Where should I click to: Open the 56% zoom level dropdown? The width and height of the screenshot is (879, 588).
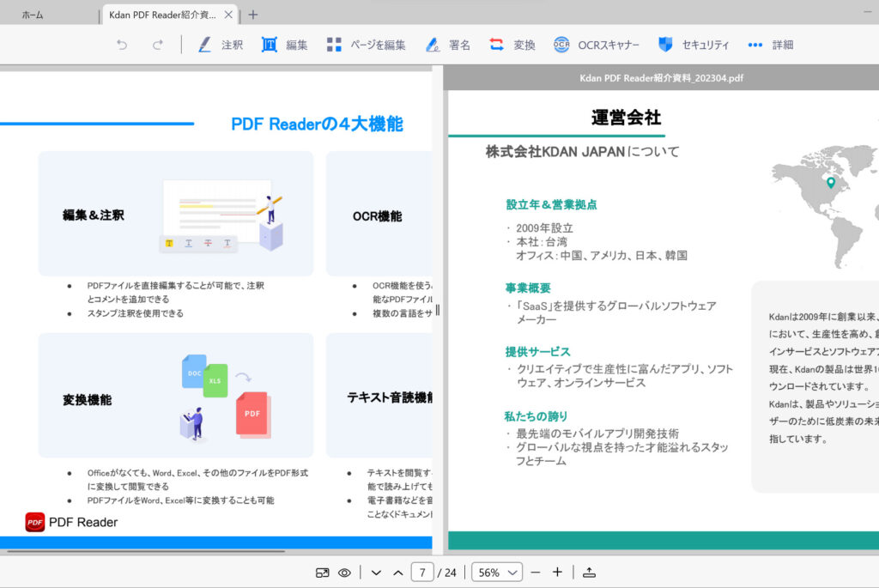point(497,573)
